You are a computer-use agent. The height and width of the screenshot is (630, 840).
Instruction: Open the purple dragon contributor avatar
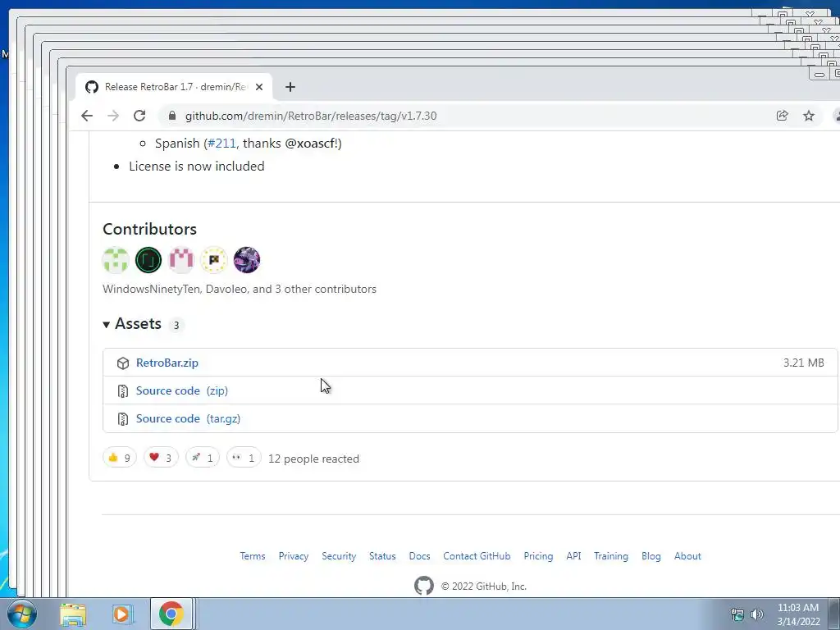246,260
